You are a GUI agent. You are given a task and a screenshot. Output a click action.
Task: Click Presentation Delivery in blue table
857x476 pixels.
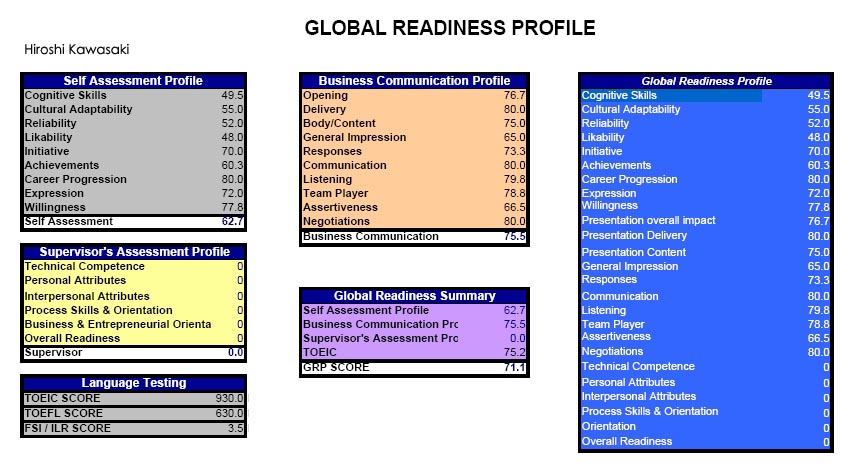(x=634, y=235)
